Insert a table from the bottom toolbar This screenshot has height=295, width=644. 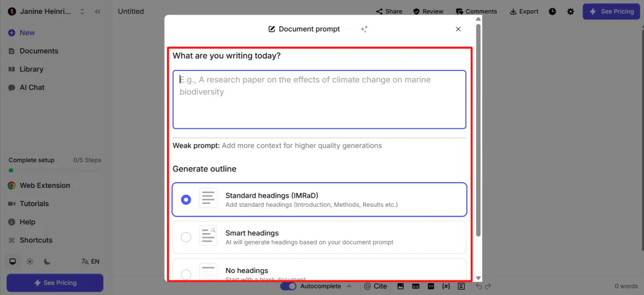pos(415,286)
